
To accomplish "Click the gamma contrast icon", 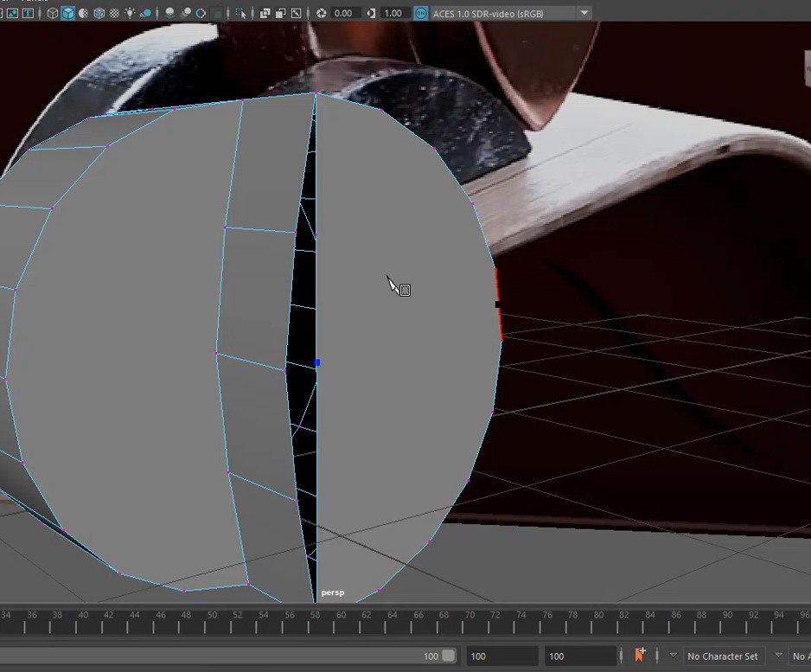I will (x=371, y=13).
